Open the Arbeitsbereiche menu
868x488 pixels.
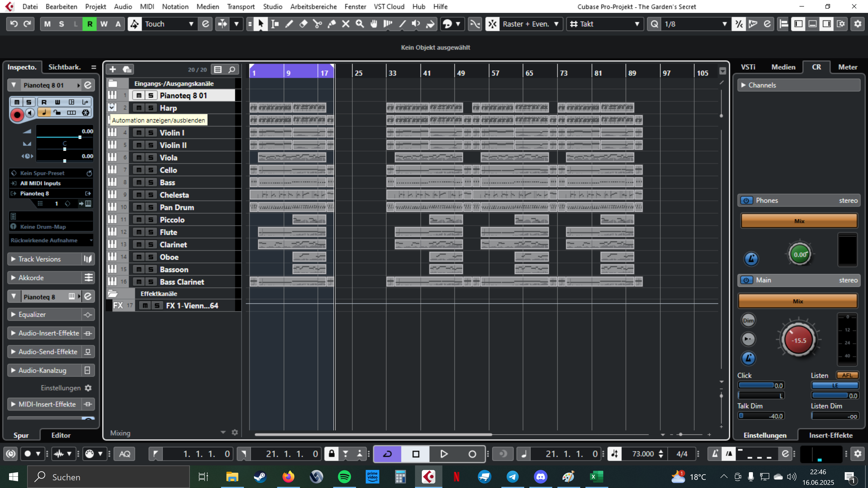(x=313, y=6)
